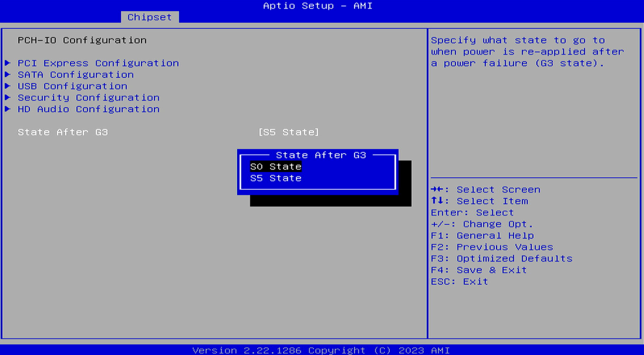Click the left-right arrows Select Screen icon
The image size is (644, 355).
pyautogui.click(x=437, y=189)
